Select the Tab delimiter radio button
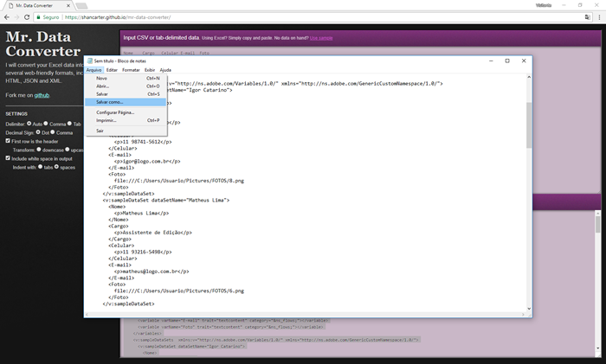606x364 pixels. tap(69, 124)
